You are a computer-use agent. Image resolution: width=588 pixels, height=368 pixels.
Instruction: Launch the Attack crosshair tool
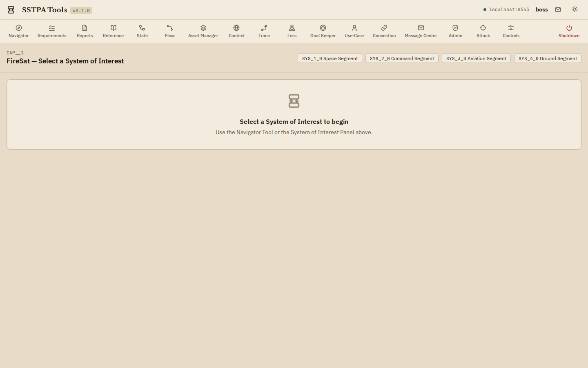(483, 31)
